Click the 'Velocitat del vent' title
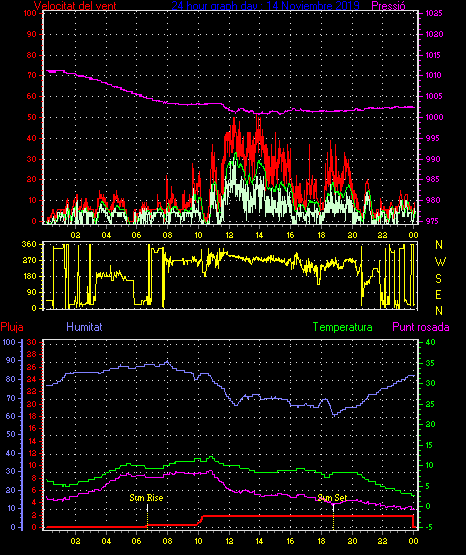This screenshot has width=466, height=555. click(75, 6)
